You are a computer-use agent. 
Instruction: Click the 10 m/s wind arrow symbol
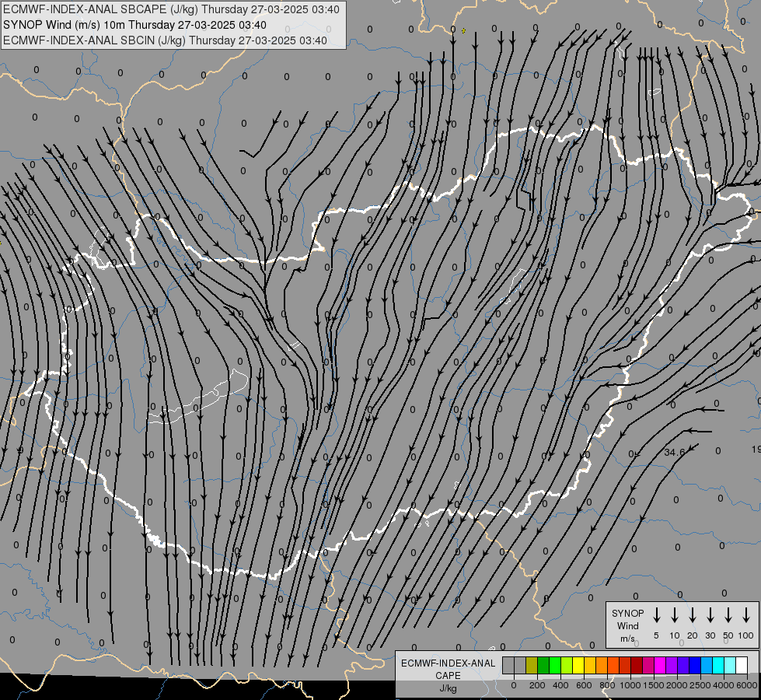[x=674, y=615]
